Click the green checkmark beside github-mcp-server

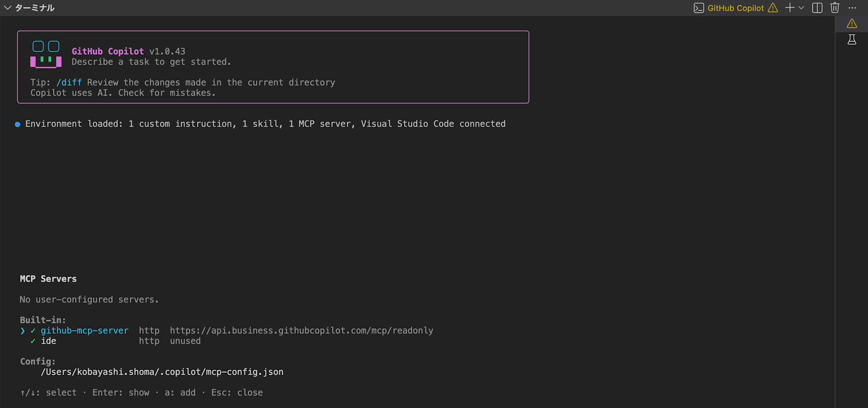point(33,331)
